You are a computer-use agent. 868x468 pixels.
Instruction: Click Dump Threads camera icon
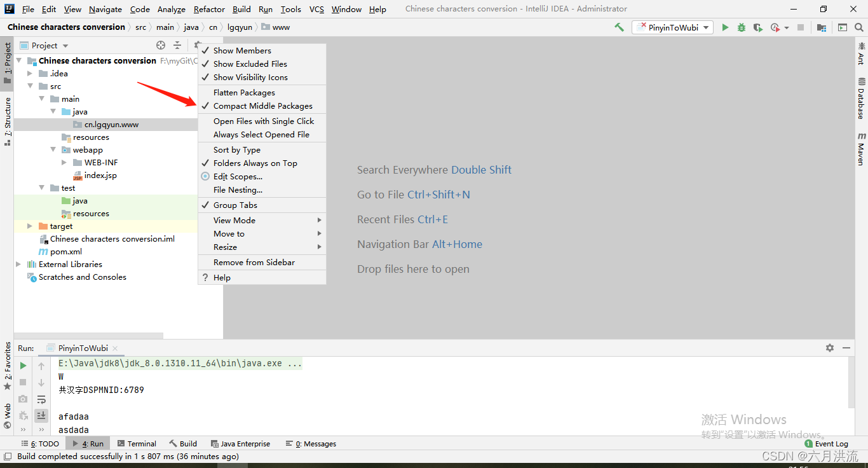(x=23, y=399)
